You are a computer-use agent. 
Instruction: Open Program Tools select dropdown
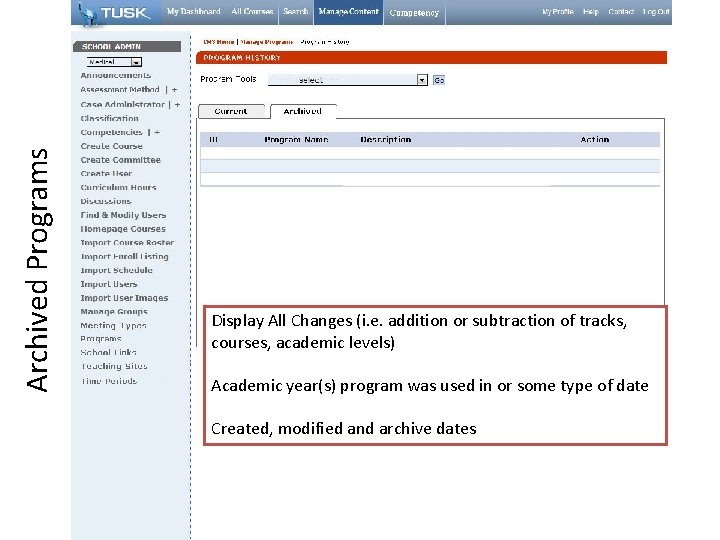tap(348, 80)
